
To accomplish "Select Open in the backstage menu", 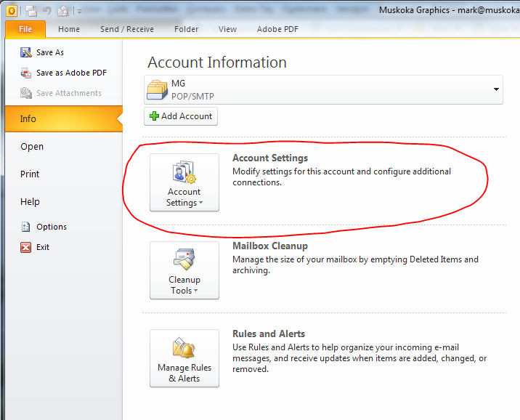I will click(32, 147).
